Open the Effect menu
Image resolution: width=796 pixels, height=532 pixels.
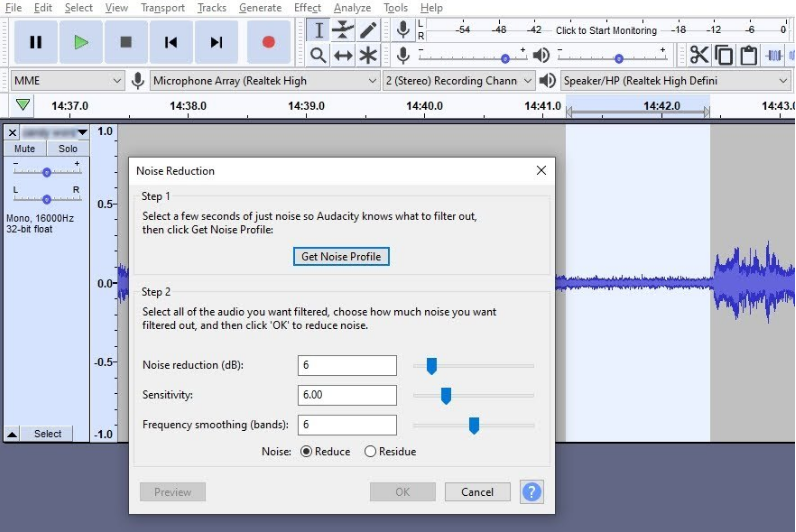[308, 8]
